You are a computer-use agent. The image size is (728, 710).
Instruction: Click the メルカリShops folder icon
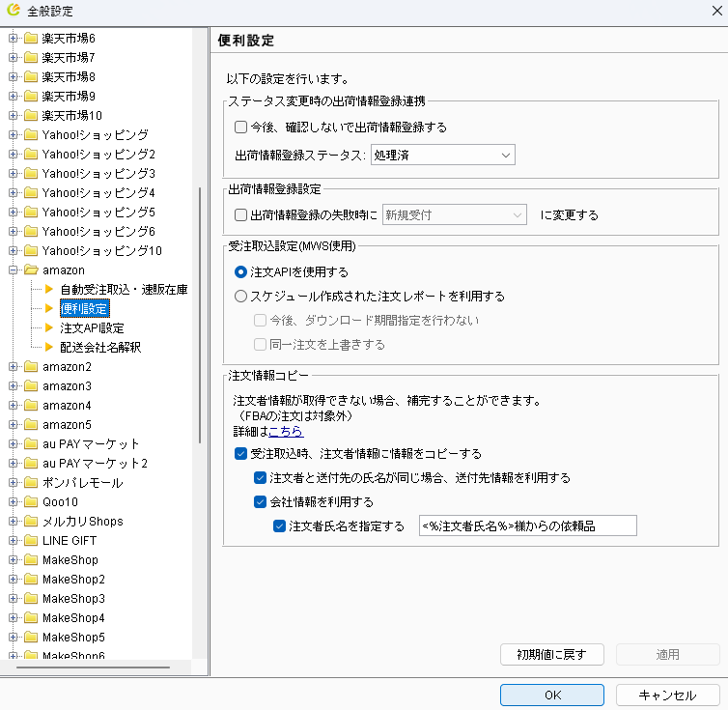click(x=31, y=521)
